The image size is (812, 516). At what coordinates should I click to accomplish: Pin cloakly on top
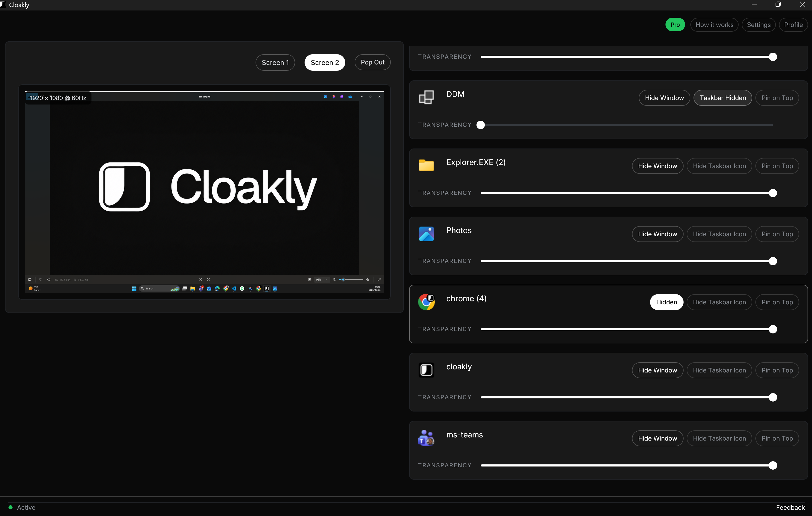(777, 370)
